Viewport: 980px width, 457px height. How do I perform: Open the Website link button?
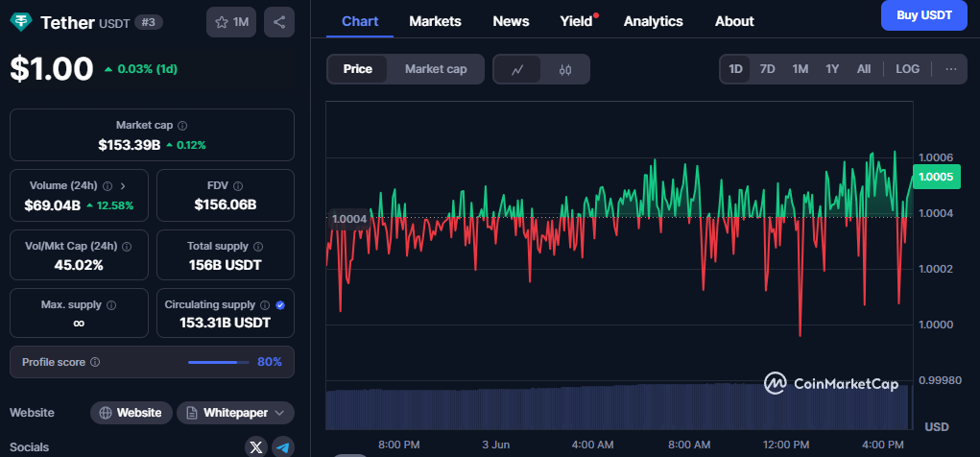(x=131, y=413)
